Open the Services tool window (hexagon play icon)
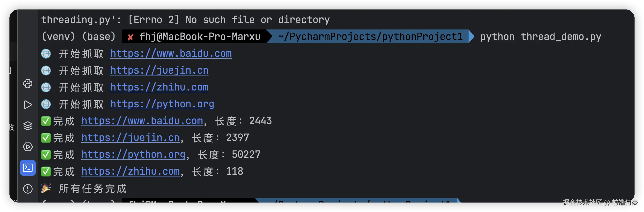 point(28,147)
